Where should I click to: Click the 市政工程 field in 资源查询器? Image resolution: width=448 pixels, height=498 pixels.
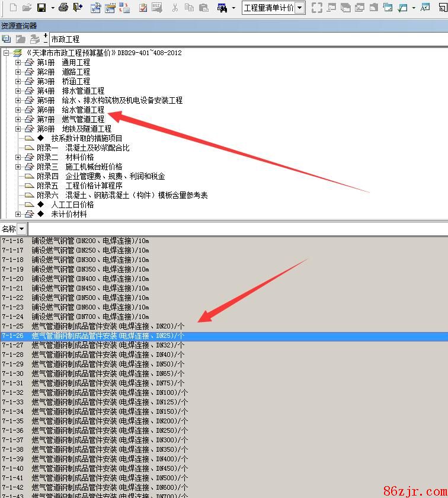[237, 39]
